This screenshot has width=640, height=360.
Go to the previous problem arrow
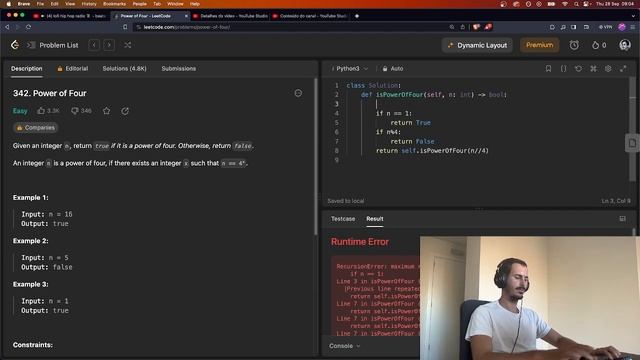[94, 45]
